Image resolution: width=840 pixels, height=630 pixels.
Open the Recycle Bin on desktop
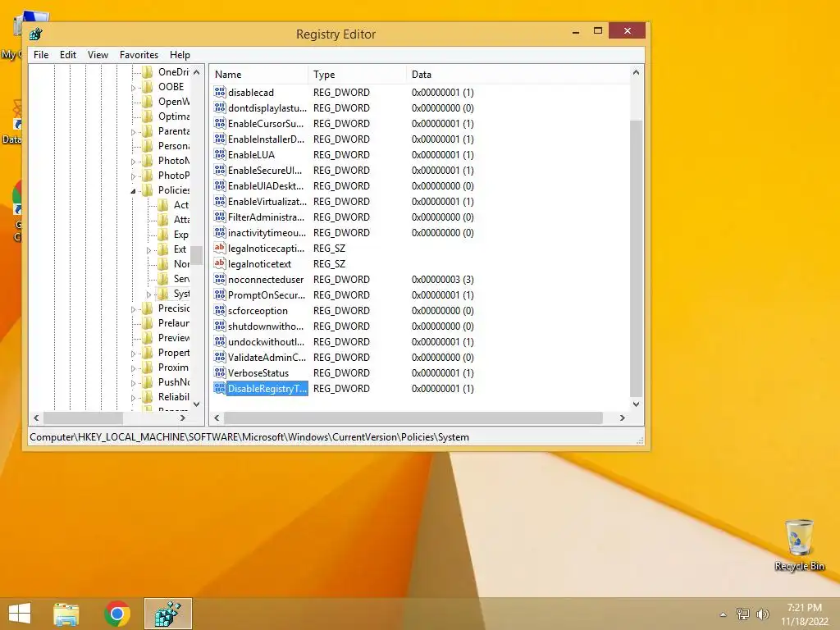point(799,545)
